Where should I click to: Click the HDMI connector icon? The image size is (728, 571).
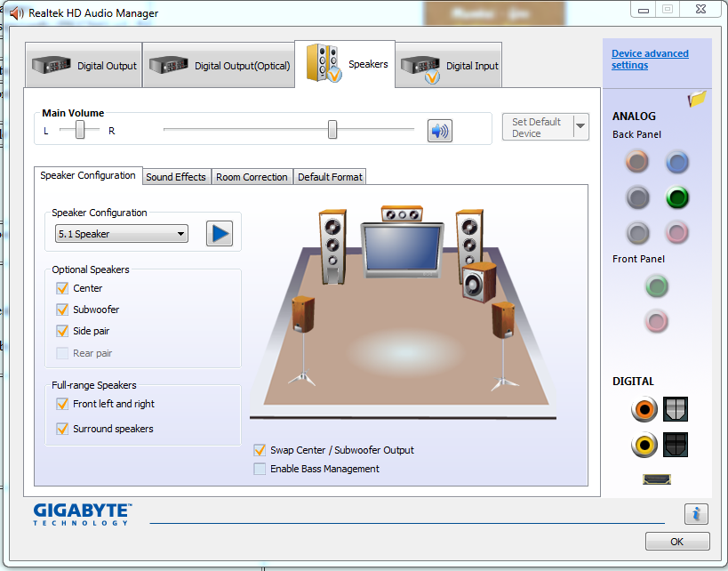click(x=657, y=479)
